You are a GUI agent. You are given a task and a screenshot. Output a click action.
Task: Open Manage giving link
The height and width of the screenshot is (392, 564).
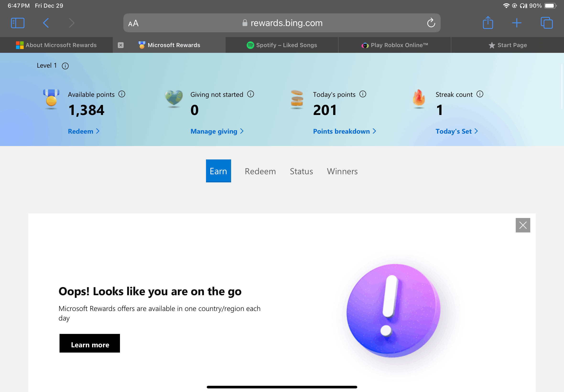coord(217,131)
